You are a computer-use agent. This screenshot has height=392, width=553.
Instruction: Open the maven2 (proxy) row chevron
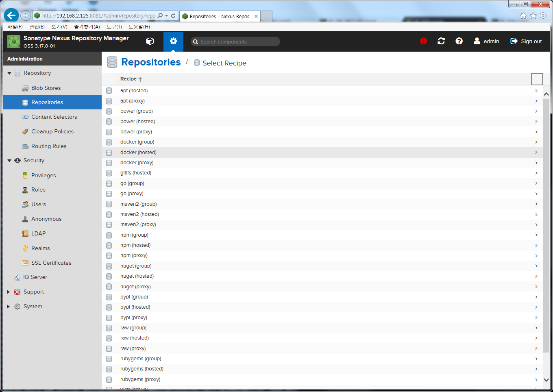[x=536, y=224]
